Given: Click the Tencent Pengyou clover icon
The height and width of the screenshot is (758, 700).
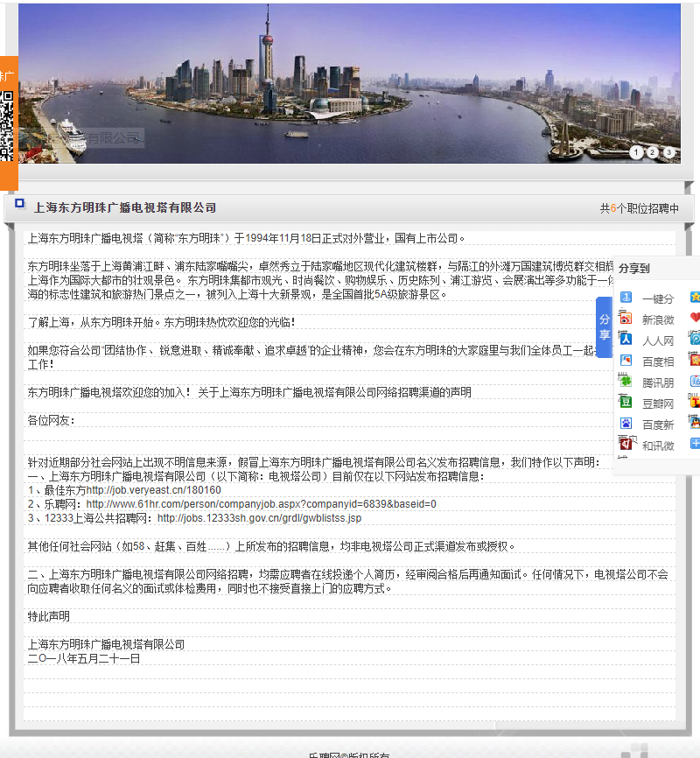Looking at the screenshot, I should click(x=626, y=381).
